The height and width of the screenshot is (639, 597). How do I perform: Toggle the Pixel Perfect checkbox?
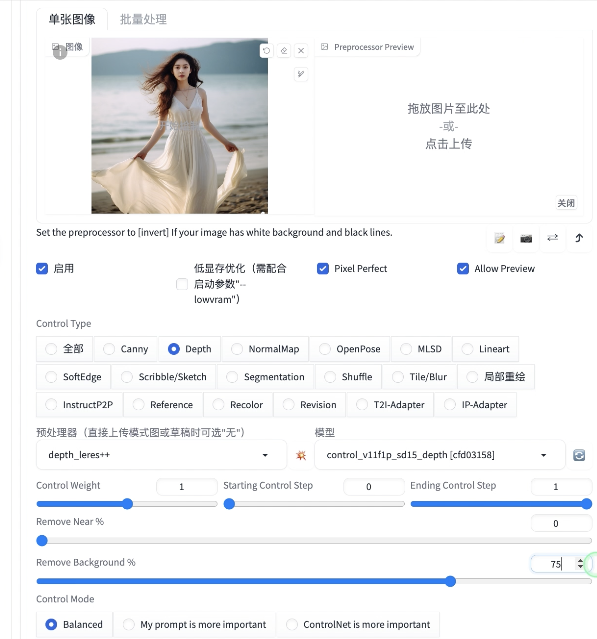coord(323,269)
